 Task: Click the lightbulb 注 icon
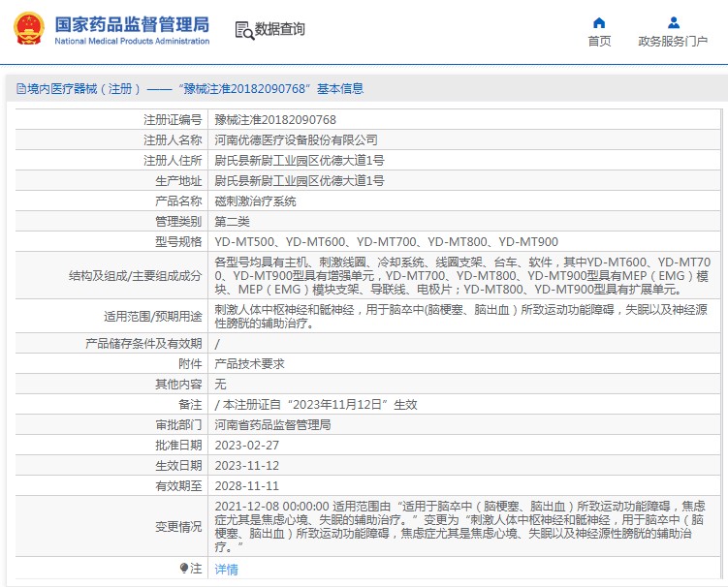pyautogui.click(x=184, y=569)
